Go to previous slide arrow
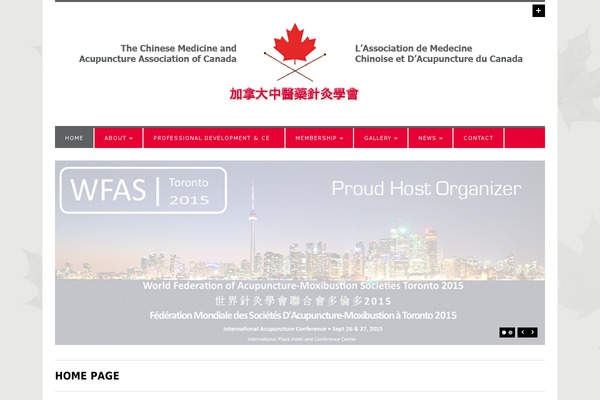The image size is (600, 400). coord(523,332)
